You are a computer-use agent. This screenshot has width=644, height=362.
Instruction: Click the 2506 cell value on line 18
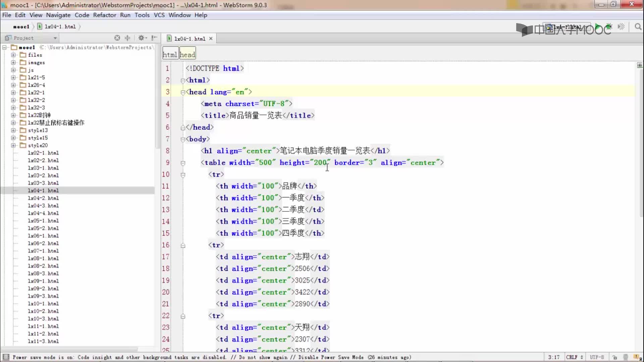pos(303,268)
